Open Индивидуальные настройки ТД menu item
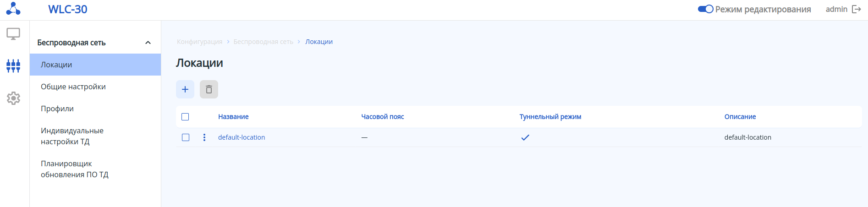Viewport: 868px width, 207px height. coord(72,136)
